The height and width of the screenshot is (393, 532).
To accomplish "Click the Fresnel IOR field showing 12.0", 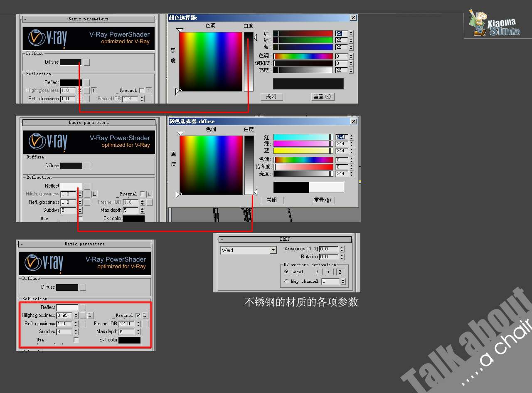I will coord(127,324).
